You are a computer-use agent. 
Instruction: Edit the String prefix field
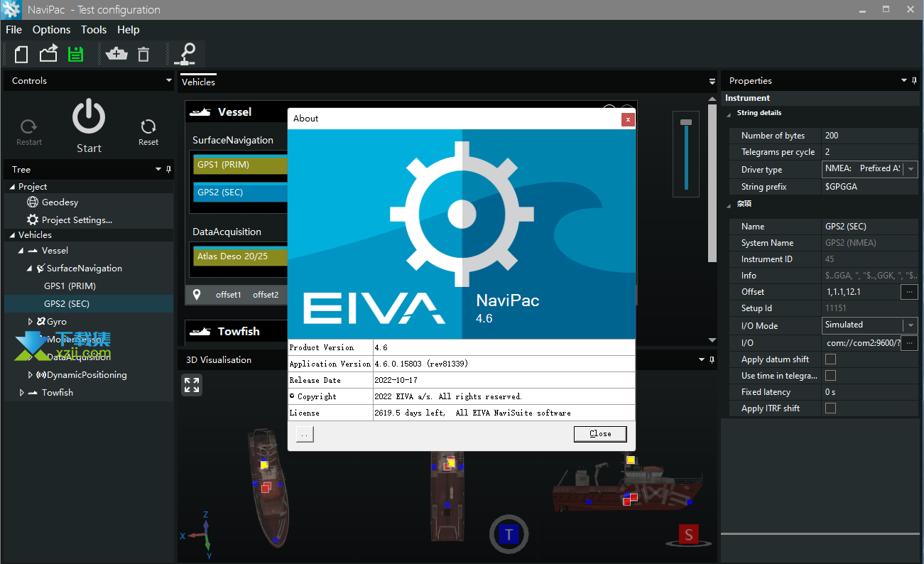coord(870,187)
